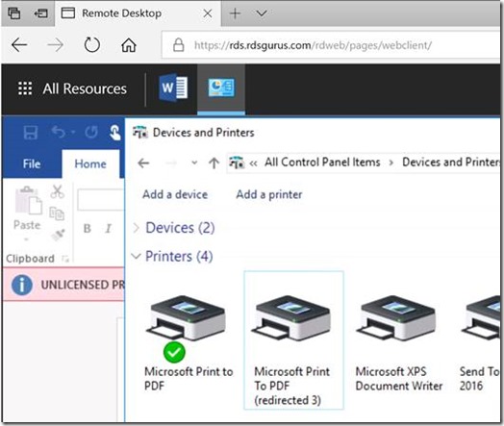Expand the Devices (2) group
This screenshot has width=504, height=426.
pos(137,228)
